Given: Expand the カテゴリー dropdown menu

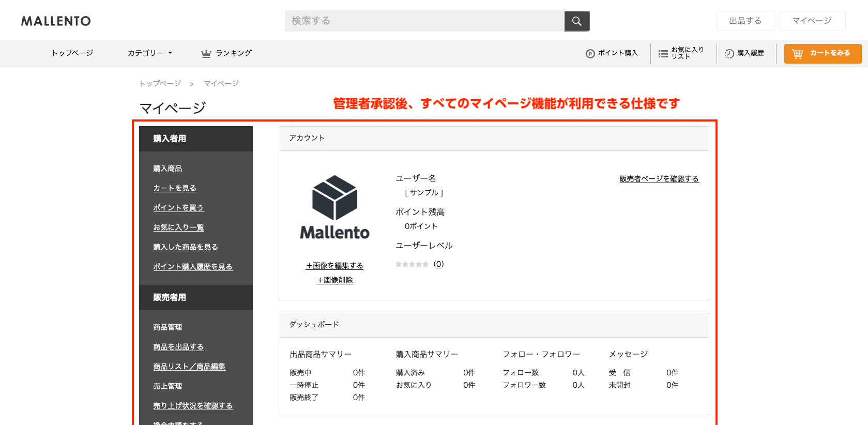Looking at the screenshot, I should click(x=149, y=53).
